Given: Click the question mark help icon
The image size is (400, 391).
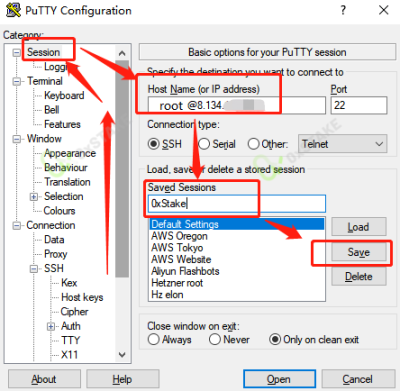Looking at the screenshot, I should click(x=343, y=10).
